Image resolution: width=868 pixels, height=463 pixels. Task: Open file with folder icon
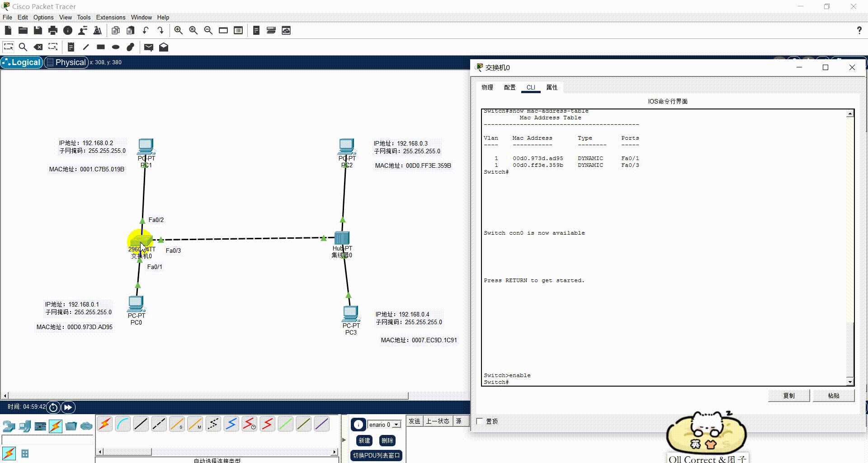point(23,30)
